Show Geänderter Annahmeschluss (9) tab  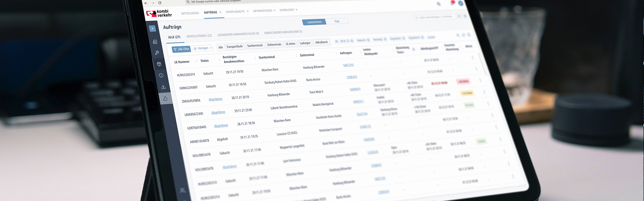coord(238,34)
